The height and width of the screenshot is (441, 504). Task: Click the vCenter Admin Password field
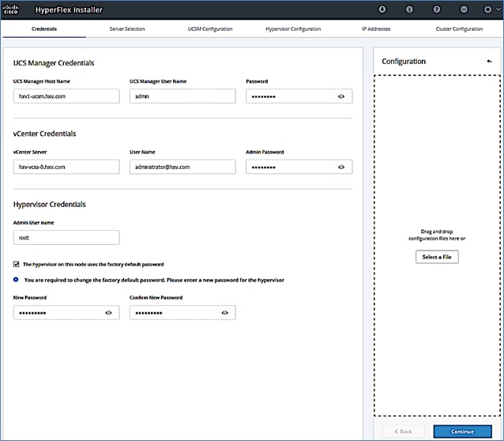point(299,167)
